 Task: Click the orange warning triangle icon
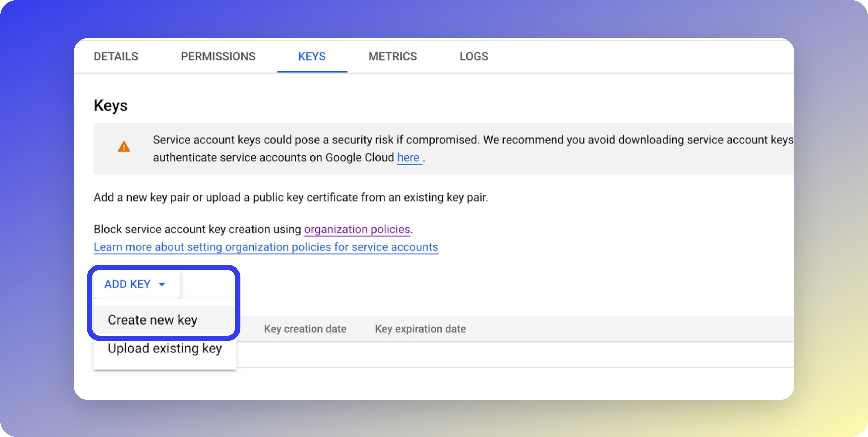(x=124, y=147)
